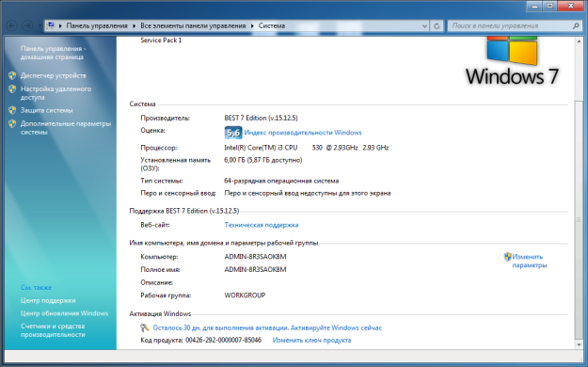Click 'См. также' heading
Viewport: 588px width, 367px height.
click(x=36, y=287)
